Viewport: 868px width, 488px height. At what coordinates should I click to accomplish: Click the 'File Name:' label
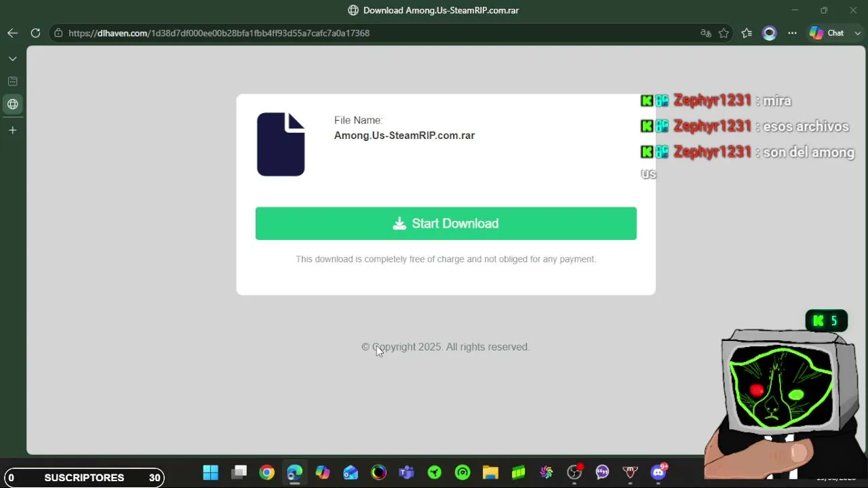click(x=358, y=121)
